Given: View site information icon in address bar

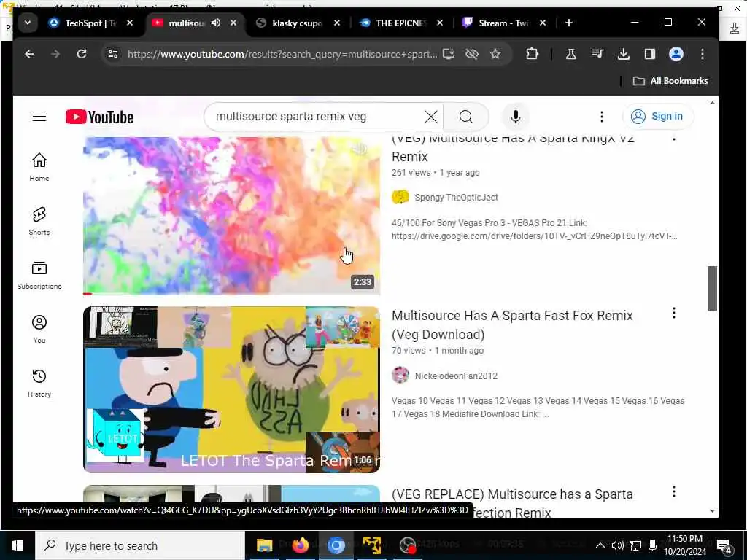Looking at the screenshot, I should (x=113, y=54).
